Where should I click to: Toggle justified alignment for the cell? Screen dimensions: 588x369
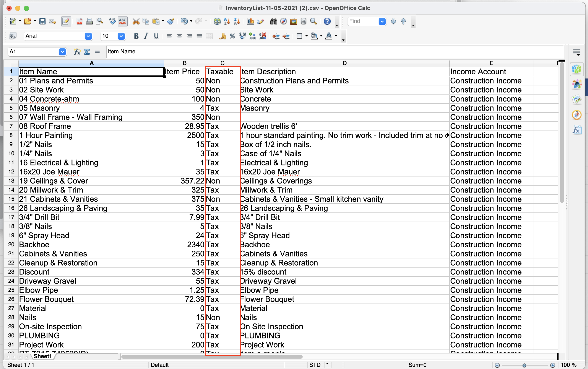click(x=199, y=36)
